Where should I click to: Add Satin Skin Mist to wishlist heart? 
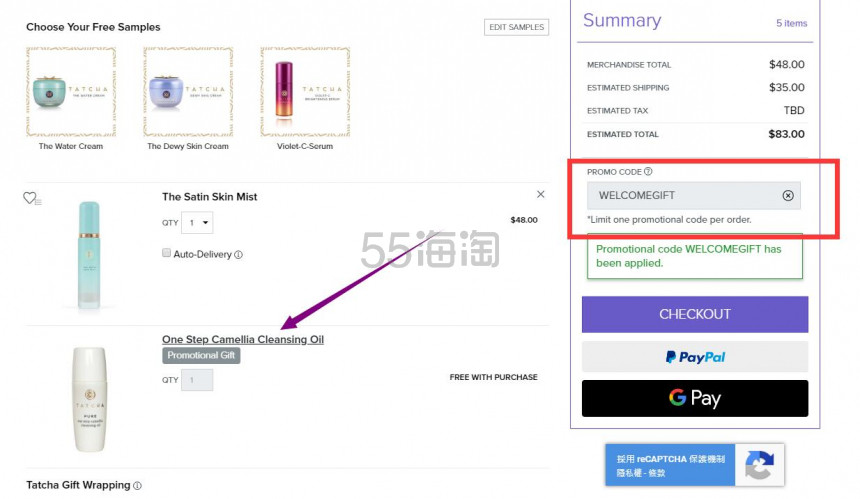[x=31, y=197]
